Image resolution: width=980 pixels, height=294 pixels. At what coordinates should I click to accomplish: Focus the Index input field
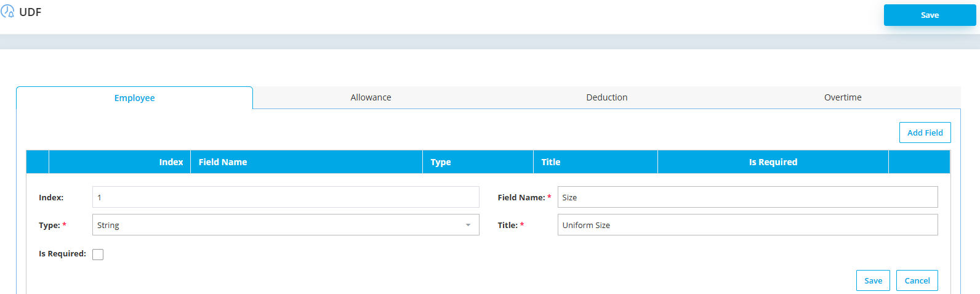(286, 197)
